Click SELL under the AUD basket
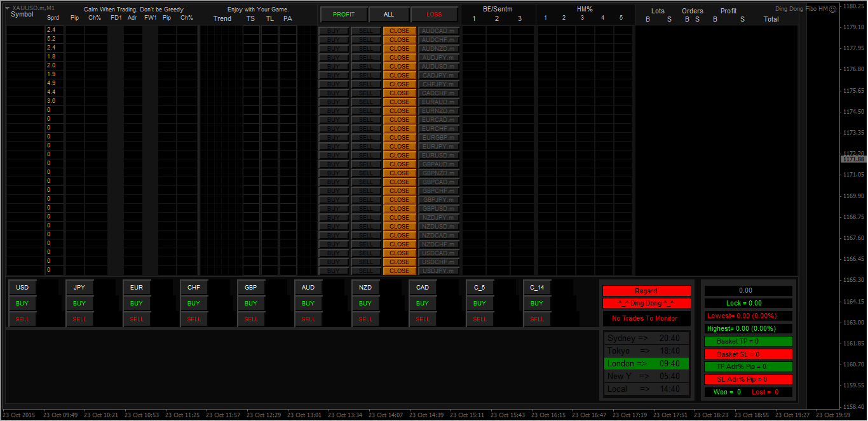 click(x=308, y=319)
